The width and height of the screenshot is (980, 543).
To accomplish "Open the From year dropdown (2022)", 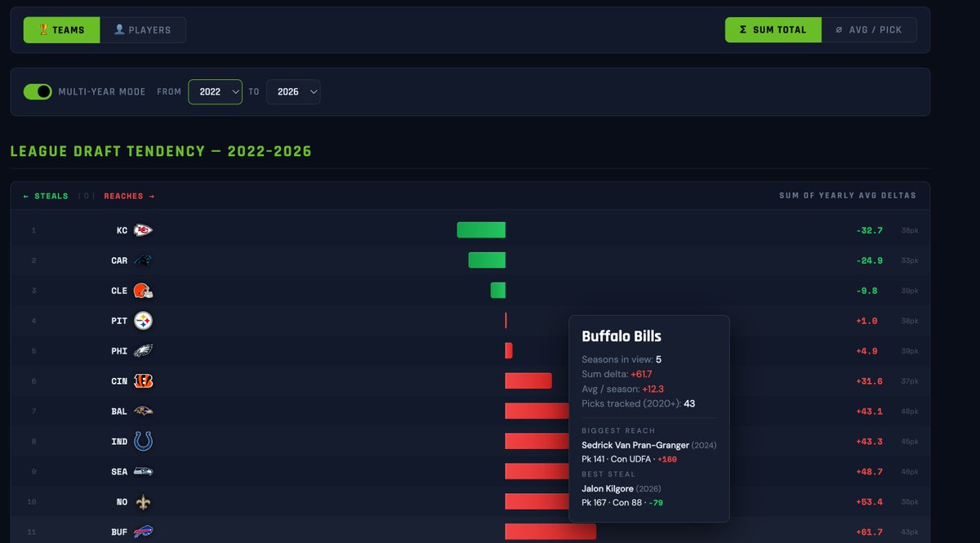I will (216, 92).
